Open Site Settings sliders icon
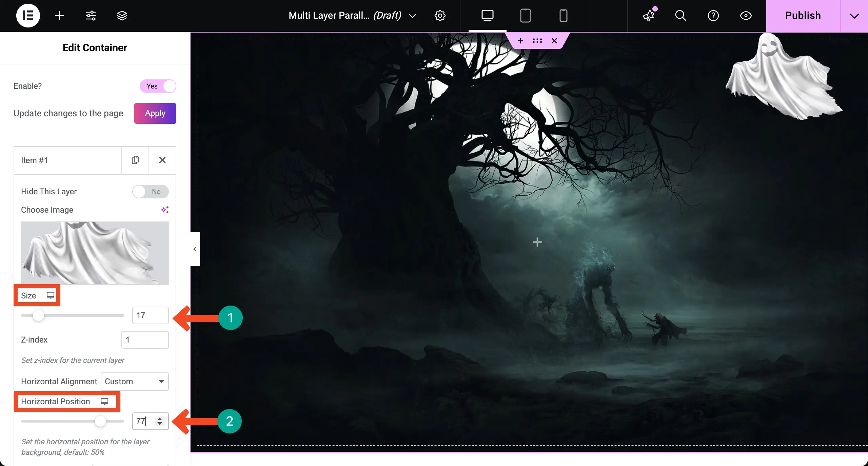Viewport: 868px width, 466px height. (x=91, y=16)
